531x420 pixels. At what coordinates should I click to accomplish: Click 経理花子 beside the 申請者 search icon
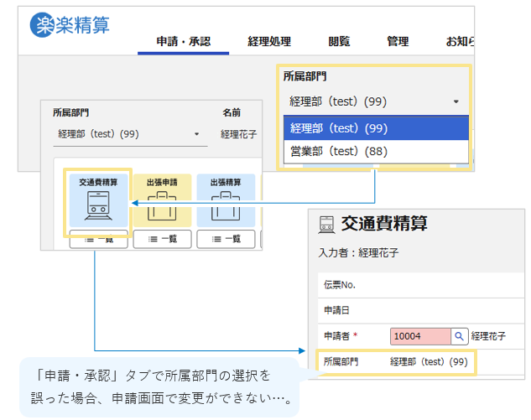point(488,336)
